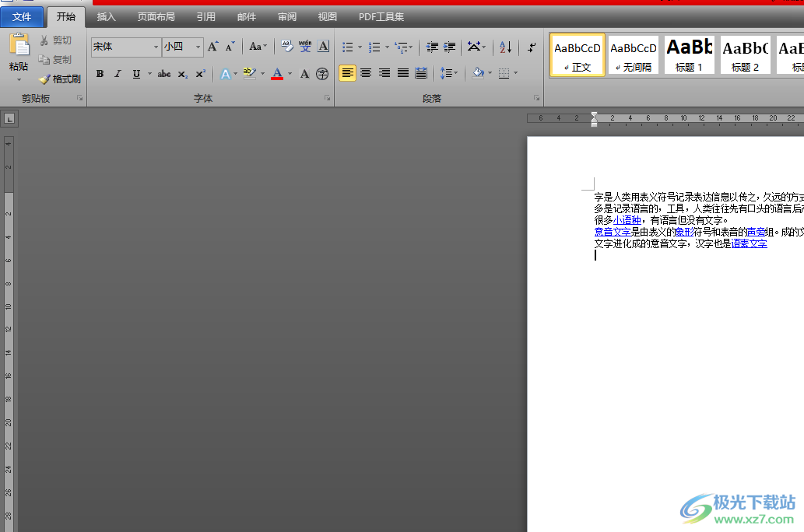The width and height of the screenshot is (804, 532).
Task: Enable center text alignment
Action: tap(366, 73)
